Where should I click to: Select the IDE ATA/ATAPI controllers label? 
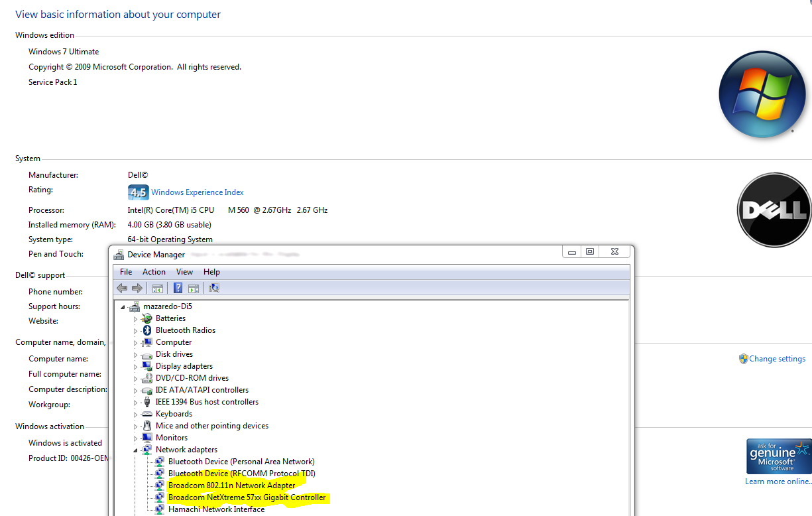pos(202,390)
